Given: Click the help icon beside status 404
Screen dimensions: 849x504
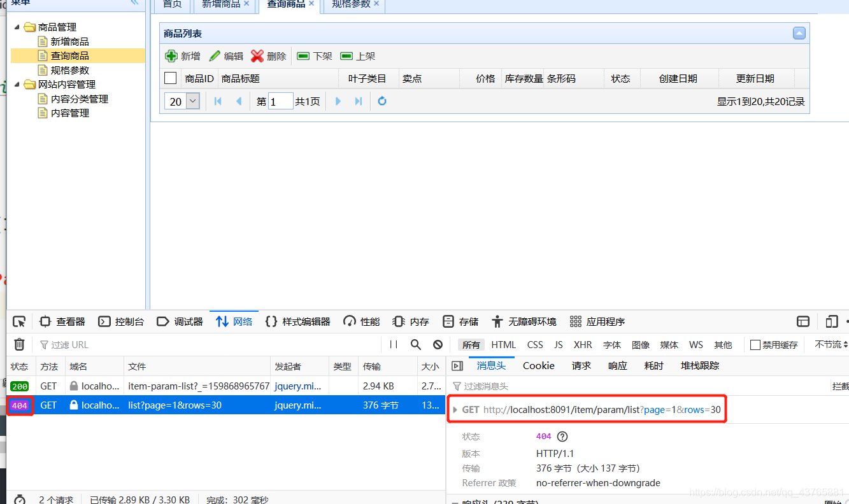Looking at the screenshot, I should point(562,437).
